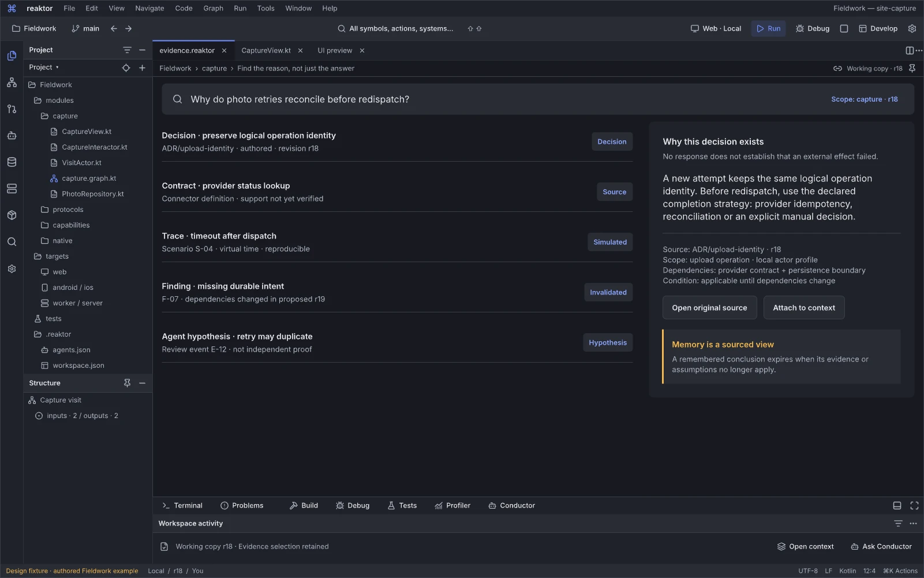Open the Graph menu
The image size is (924, 578).
[213, 9]
